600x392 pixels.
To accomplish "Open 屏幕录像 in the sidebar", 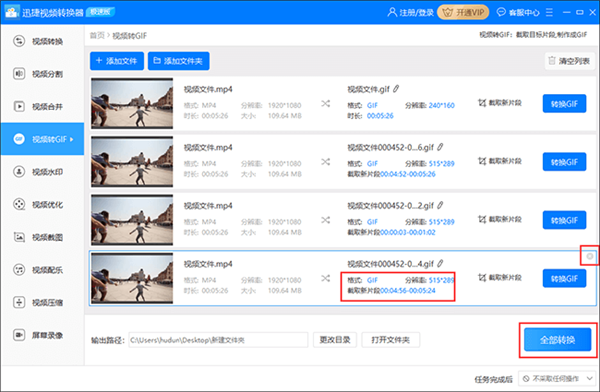I will coord(42,335).
